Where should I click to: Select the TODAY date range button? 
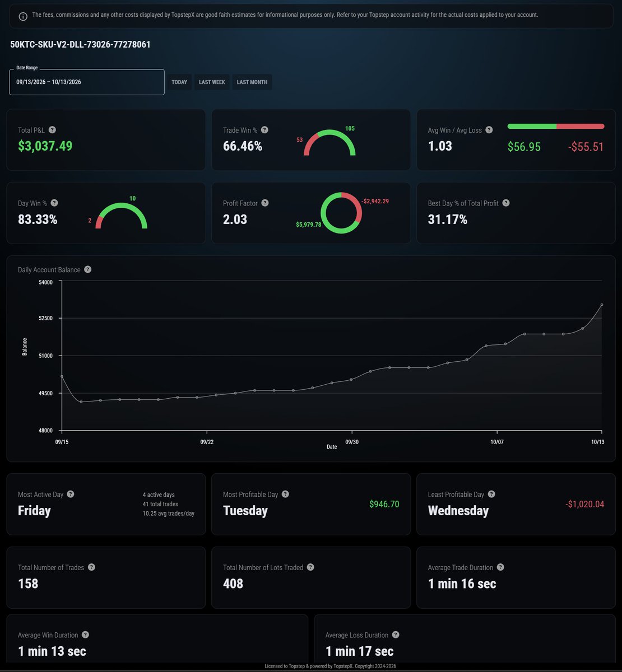pos(179,82)
